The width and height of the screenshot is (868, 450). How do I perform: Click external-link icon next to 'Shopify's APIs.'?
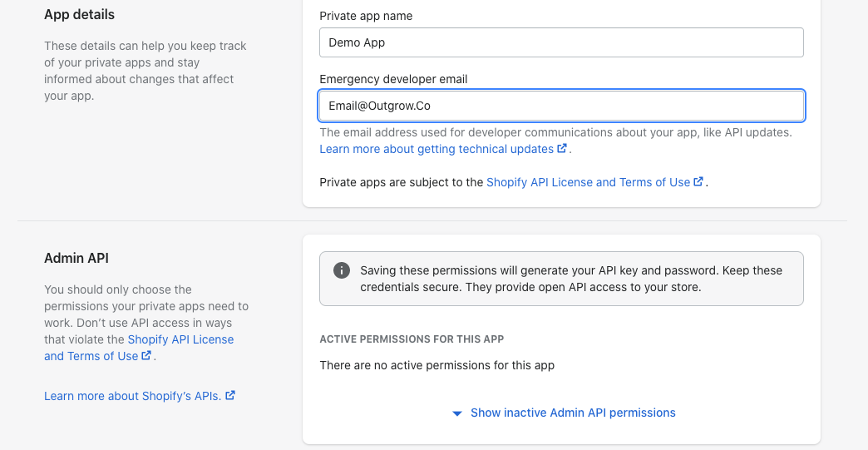click(230, 396)
